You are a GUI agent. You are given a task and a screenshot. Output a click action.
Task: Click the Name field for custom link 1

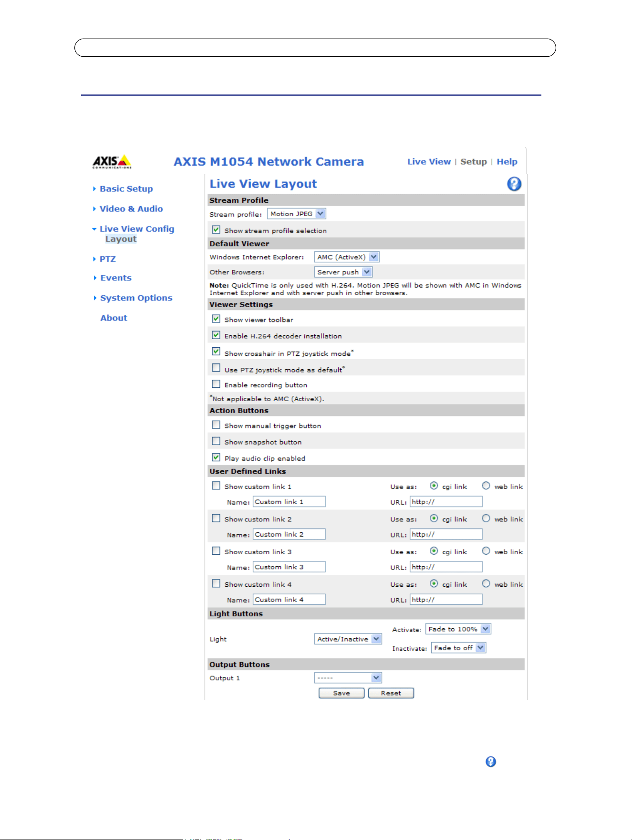pos(289,502)
